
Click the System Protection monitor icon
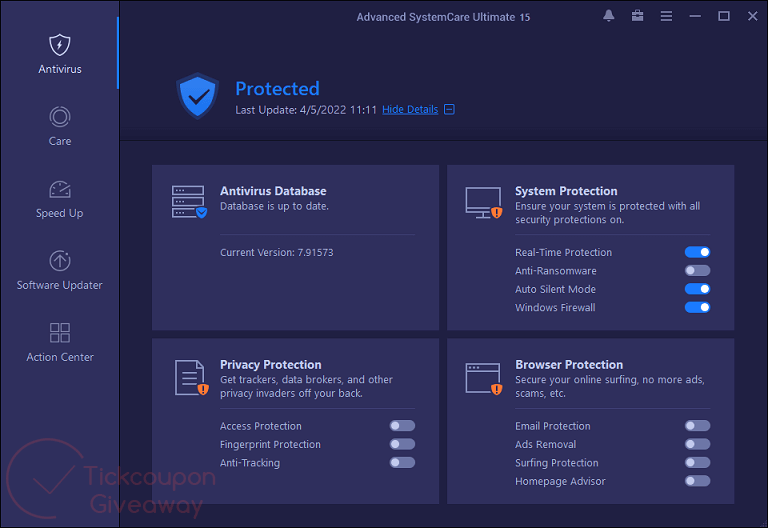click(484, 202)
